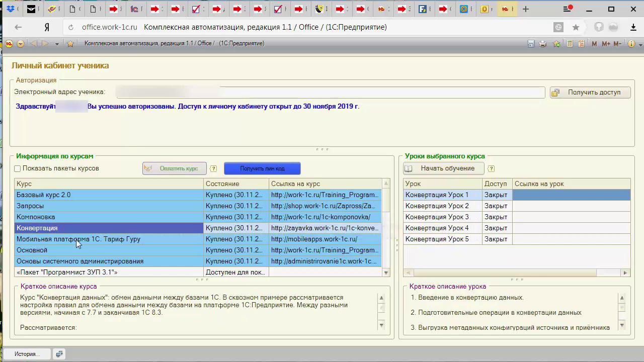
Task: Reload the page with the refresh icon
Action: pos(70,27)
